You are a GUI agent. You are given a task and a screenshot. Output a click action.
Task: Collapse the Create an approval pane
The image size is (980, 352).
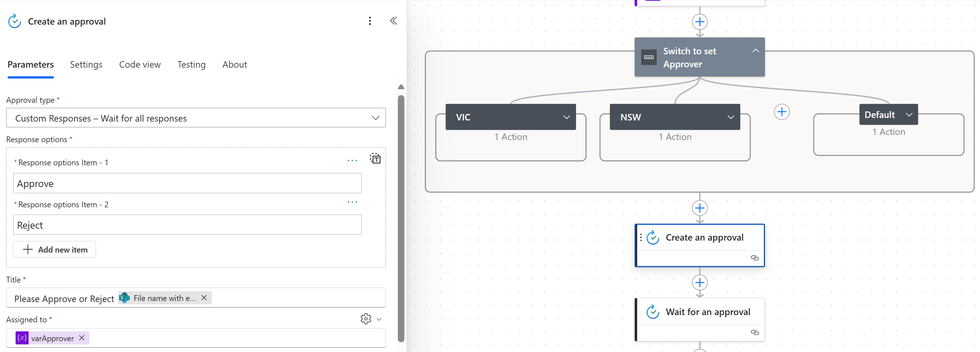394,21
